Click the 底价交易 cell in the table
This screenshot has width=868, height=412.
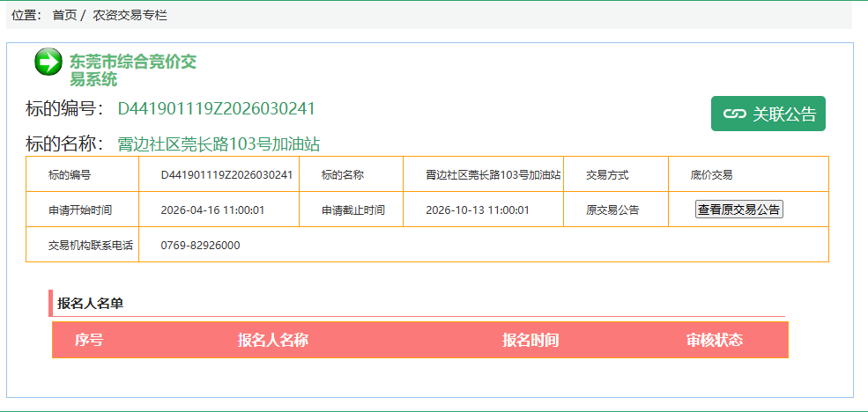coord(711,174)
